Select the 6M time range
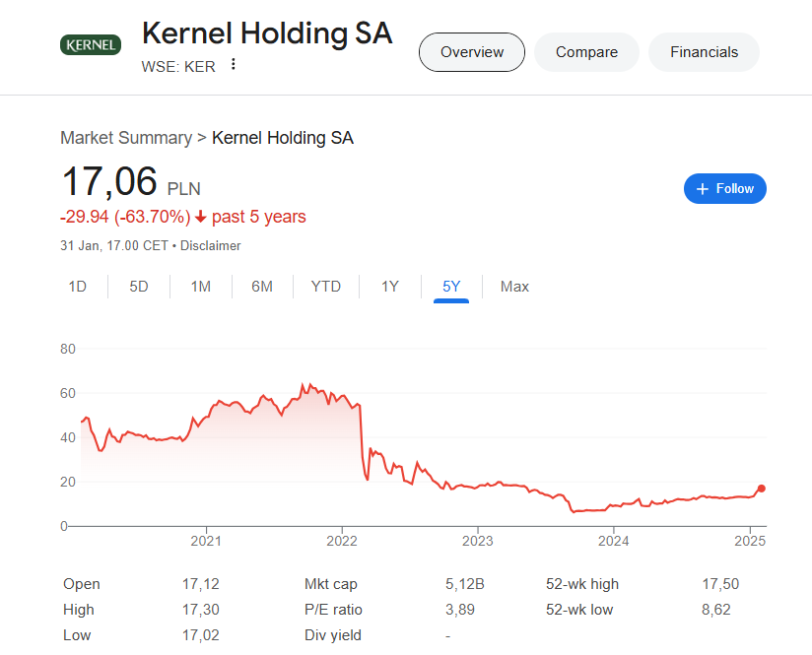 (x=262, y=287)
